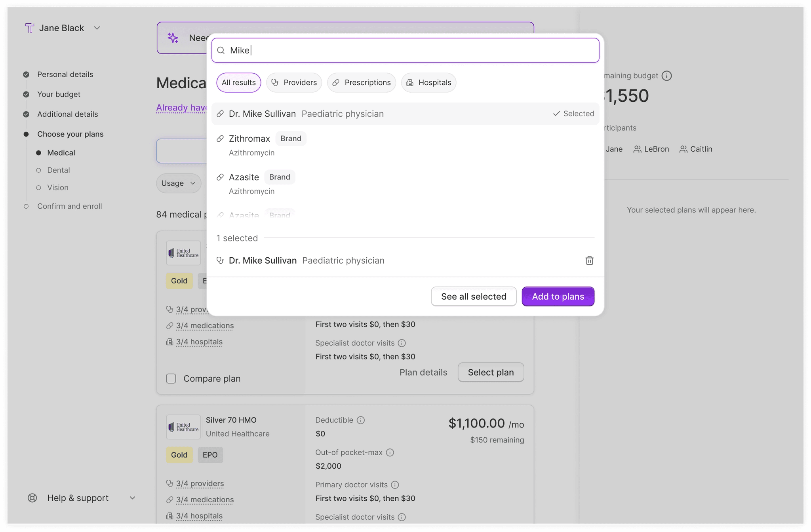This screenshot has width=811, height=532.
Task: Check Compare plan checkbox on first plan
Action: pos(171,378)
